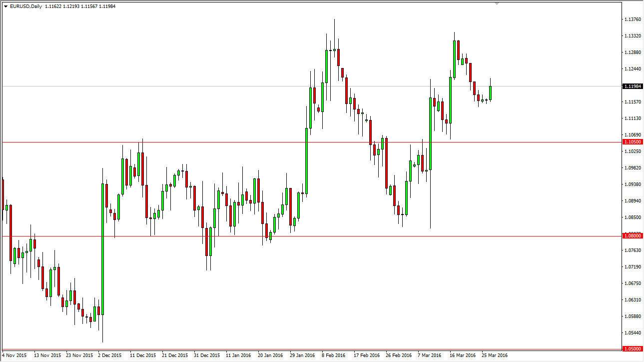
Task: Click the gray chart-shift triangle marker
Action: [x=497, y=4]
